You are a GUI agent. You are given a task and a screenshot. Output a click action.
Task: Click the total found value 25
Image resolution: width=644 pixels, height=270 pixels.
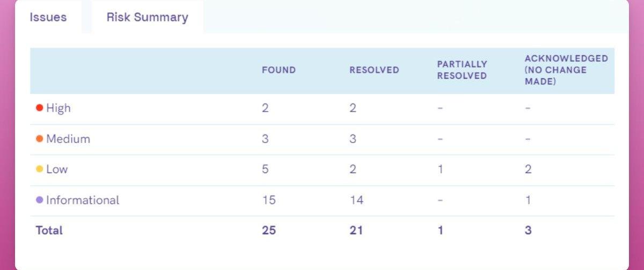tap(269, 230)
